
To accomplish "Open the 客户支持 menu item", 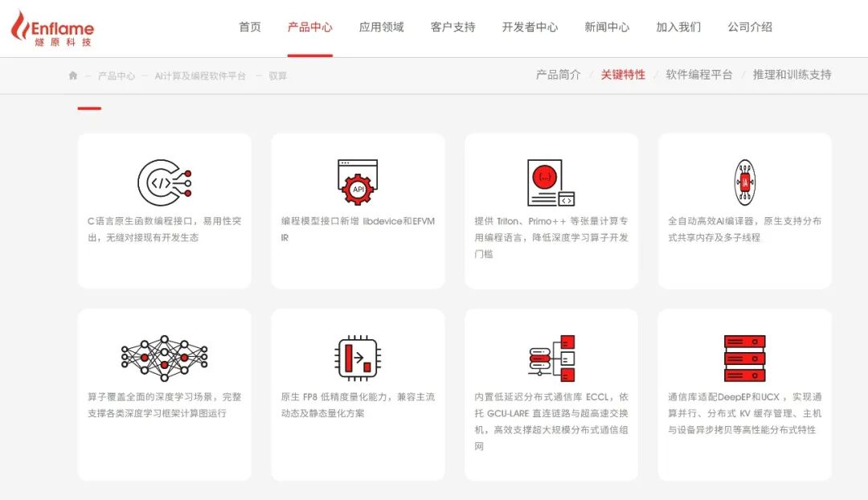I will click(x=452, y=27).
